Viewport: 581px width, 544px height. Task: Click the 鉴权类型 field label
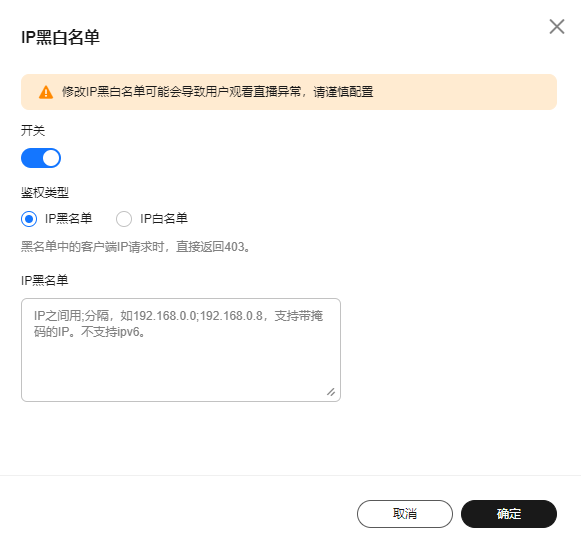45,193
